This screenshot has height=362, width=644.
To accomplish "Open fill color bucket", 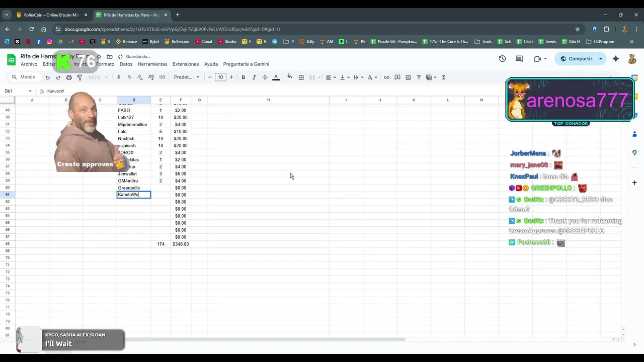I will [290, 77].
